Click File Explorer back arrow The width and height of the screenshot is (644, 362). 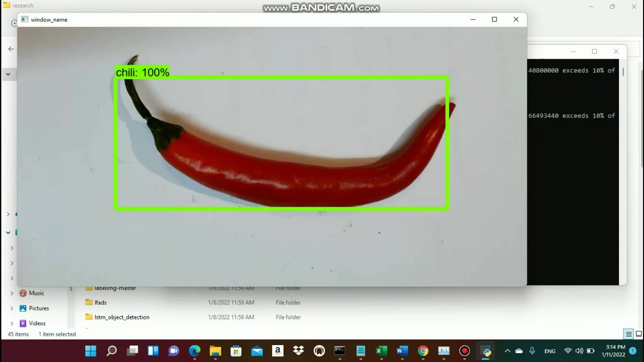(x=11, y=49)
